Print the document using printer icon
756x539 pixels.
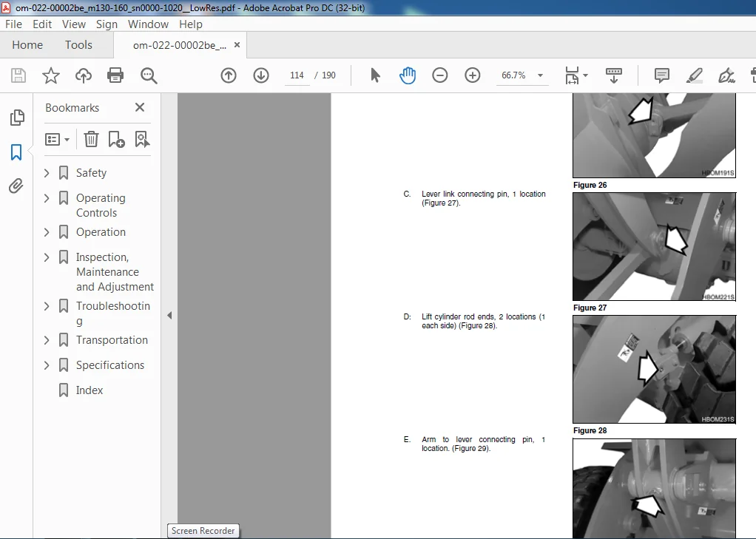point(115,75)
